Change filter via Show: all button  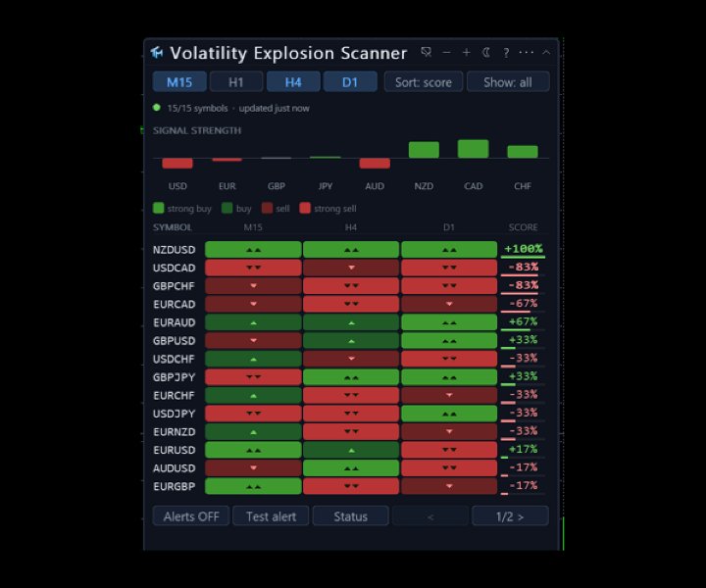508,82
